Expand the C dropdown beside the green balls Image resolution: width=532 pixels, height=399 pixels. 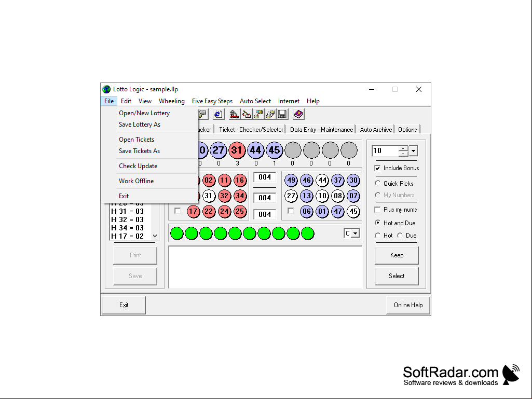click(355, 233)
